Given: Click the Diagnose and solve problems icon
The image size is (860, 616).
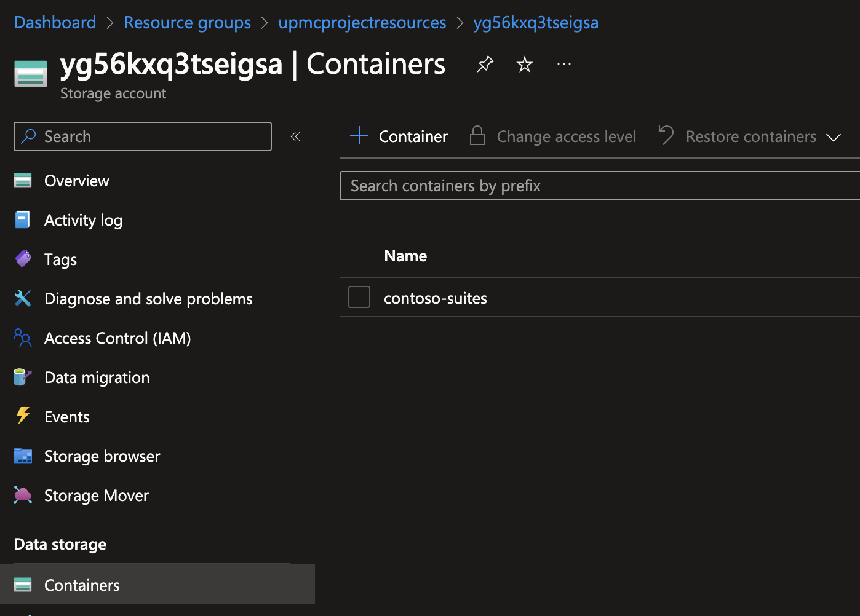Looking at the screenshot, I should click(23, 299).
